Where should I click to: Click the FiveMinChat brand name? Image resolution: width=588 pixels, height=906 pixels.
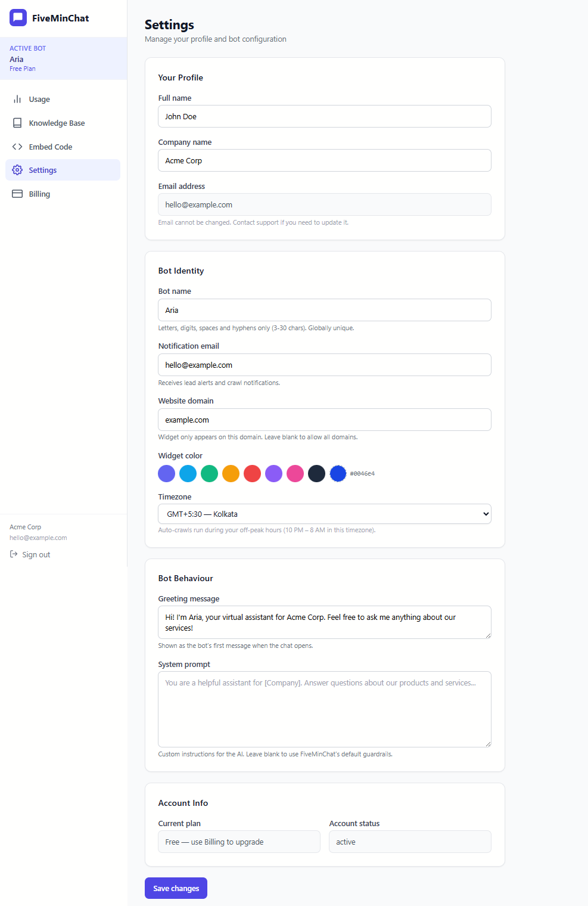pyautogui.click(x=61, y=18)
